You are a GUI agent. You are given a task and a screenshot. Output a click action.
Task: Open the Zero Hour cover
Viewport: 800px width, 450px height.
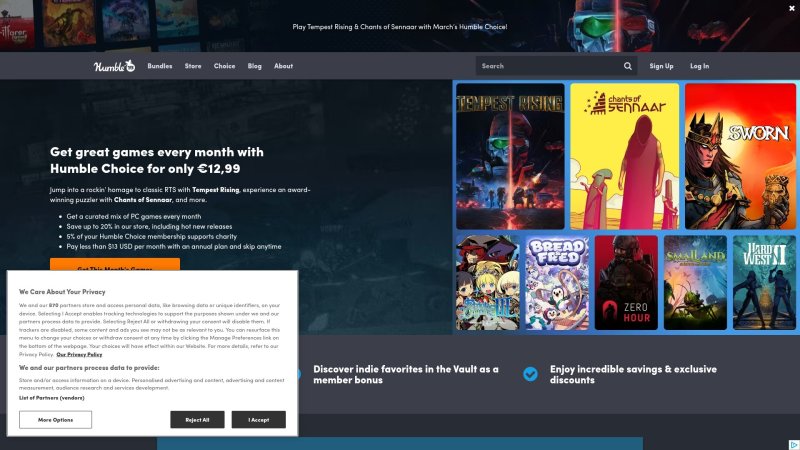click(x=626, y=283)
